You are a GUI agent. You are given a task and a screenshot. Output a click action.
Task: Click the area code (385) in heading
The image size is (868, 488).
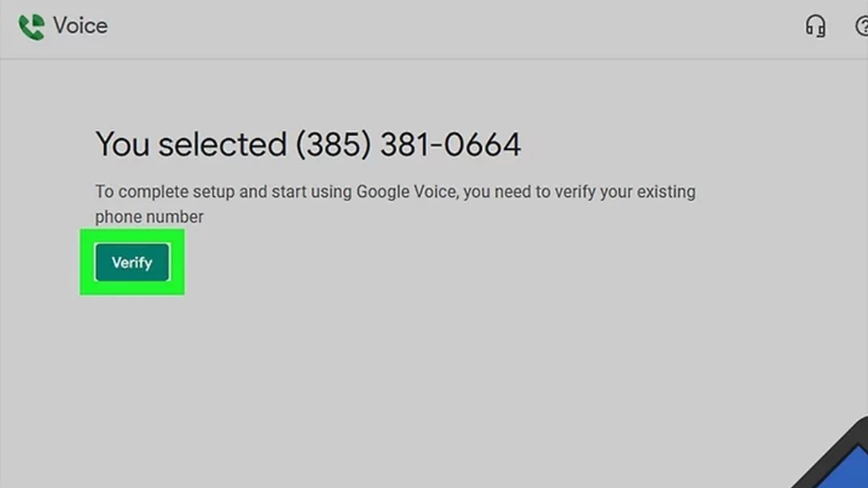click(x=333, y=144)
